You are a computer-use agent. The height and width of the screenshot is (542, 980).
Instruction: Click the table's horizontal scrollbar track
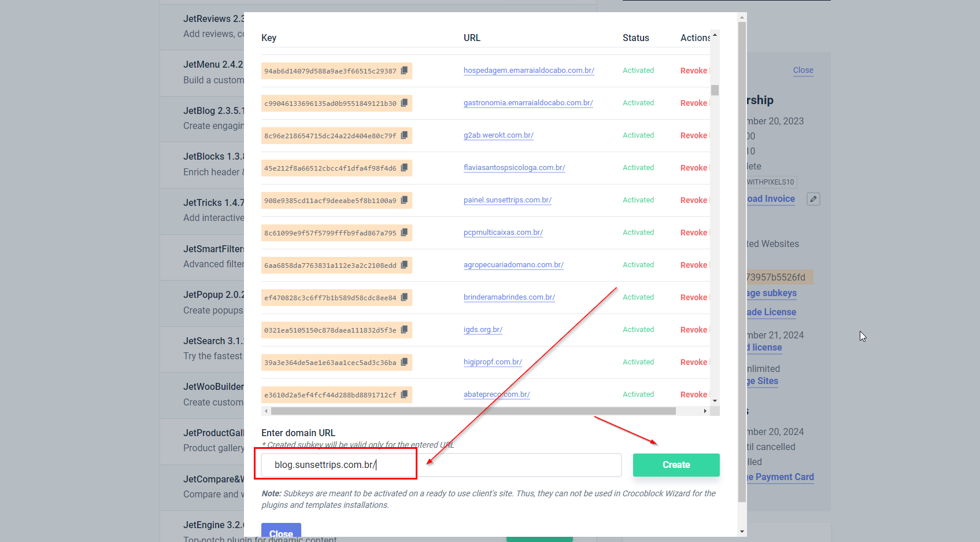689,411
